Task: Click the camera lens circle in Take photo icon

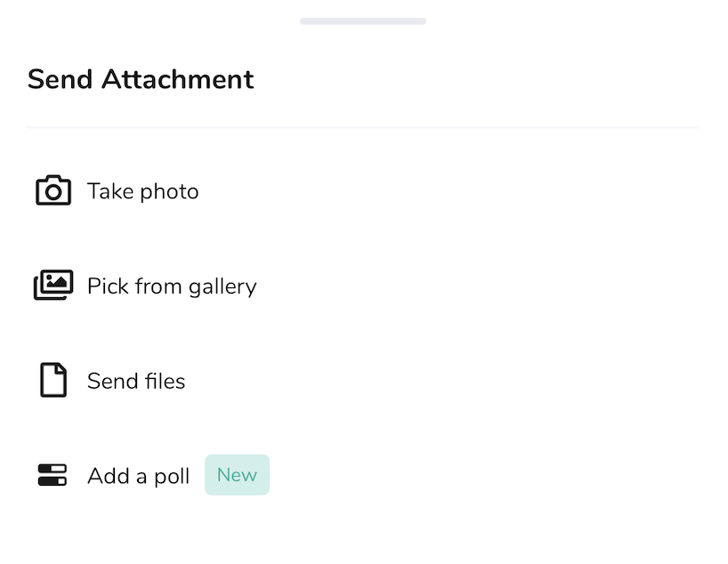Action: pyautogui.click(x=53, y=192)
